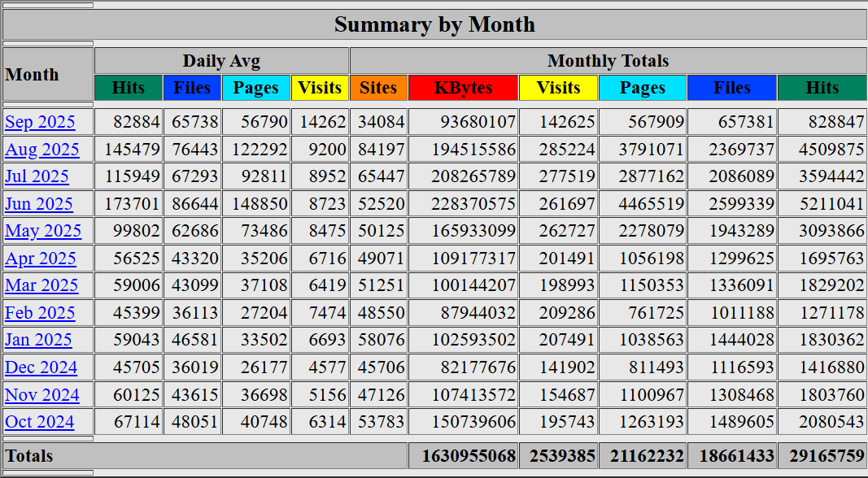The width and height of the screenshot is (868, 478).
Task: Click the Oct 2024 daily pages value 40748
Action: tap(264, 422)
